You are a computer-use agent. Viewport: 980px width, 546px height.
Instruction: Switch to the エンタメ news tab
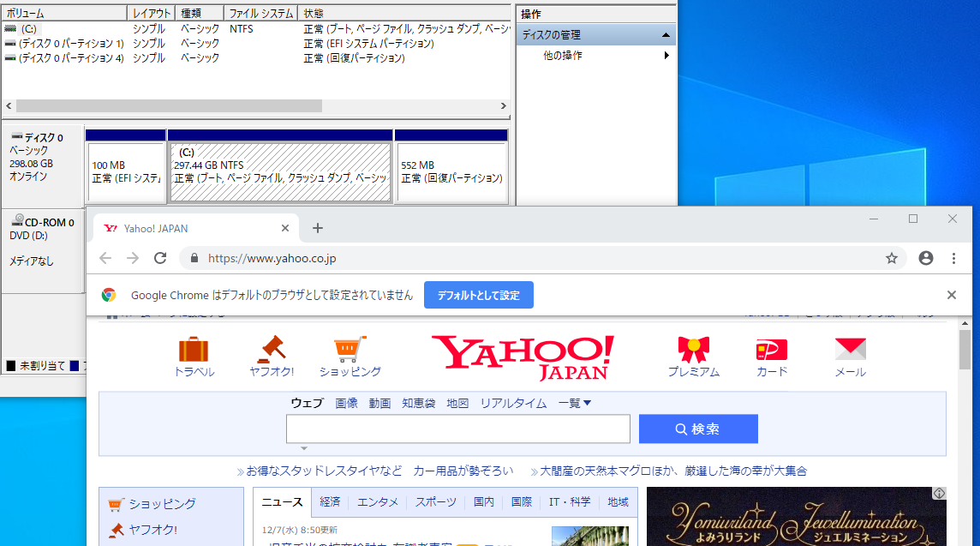click(x=378, y=501)
